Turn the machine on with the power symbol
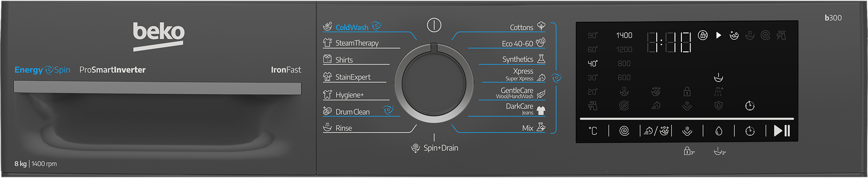Screen dimensions: 868x178 tap(434, 25)
